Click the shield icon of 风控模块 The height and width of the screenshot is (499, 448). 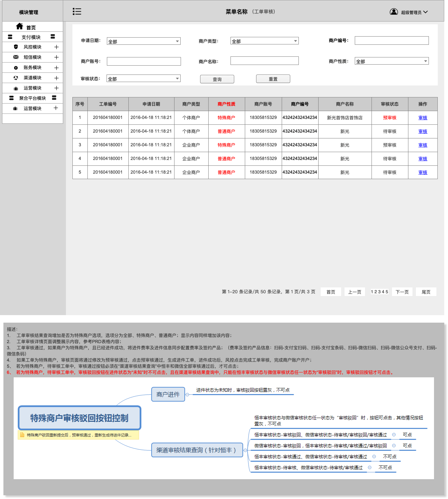coord(16,47)
